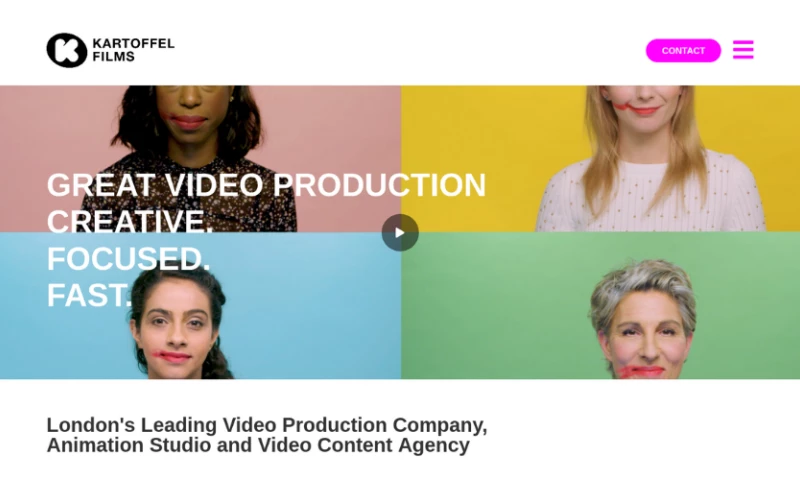The width and height of the screenshot is (800, 480).
Task: Select the yellow background video panel
Action: click(601, 159)
